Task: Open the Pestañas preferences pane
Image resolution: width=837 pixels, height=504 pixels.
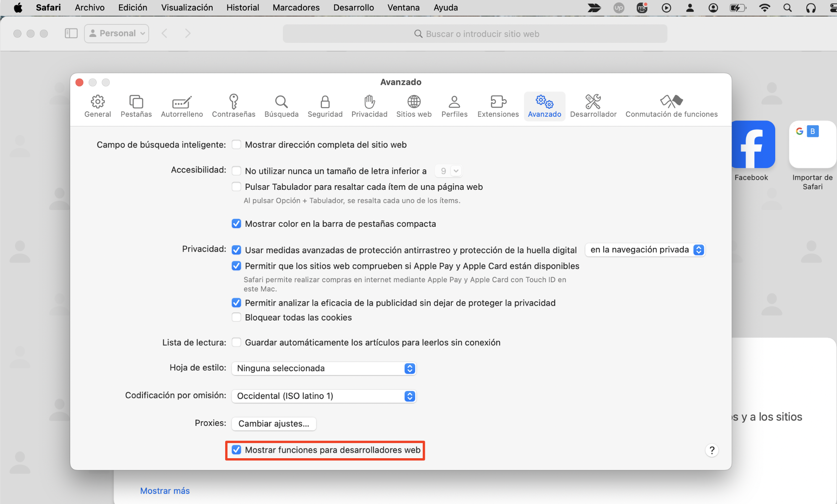Action: pyautogui.click(x=136, y=106)
